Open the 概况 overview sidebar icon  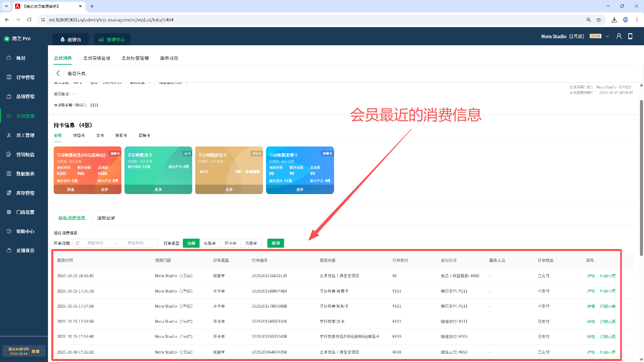(9, 58)
